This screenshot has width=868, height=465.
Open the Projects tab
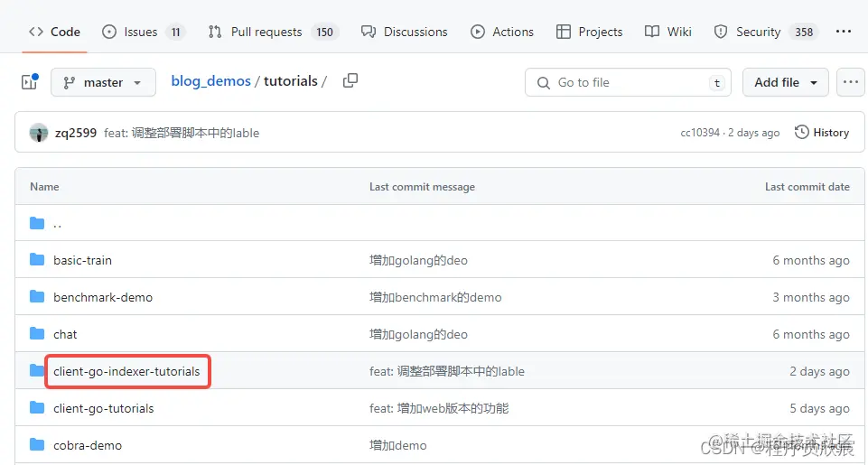pos(589,32)
